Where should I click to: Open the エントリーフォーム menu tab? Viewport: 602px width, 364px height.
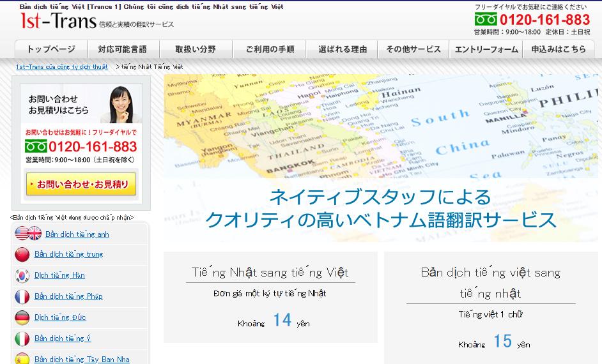(x=486, y=49)
